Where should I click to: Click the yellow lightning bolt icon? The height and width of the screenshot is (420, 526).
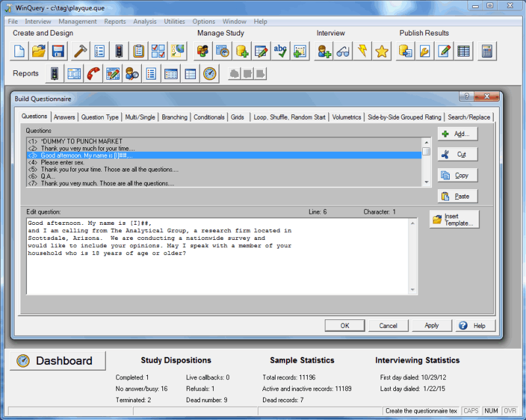click(363, 51)
